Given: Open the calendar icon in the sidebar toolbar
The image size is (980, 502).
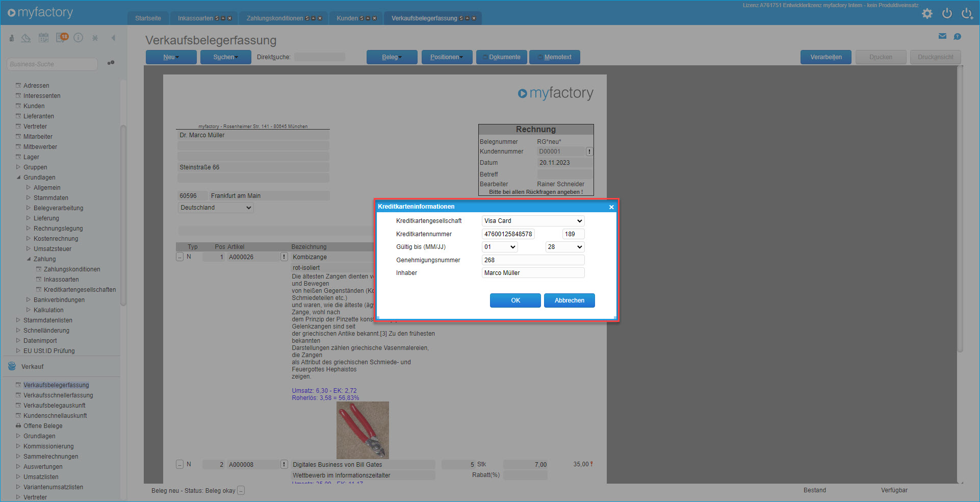Looking at the screenshot, I should (x=44, y=38).
